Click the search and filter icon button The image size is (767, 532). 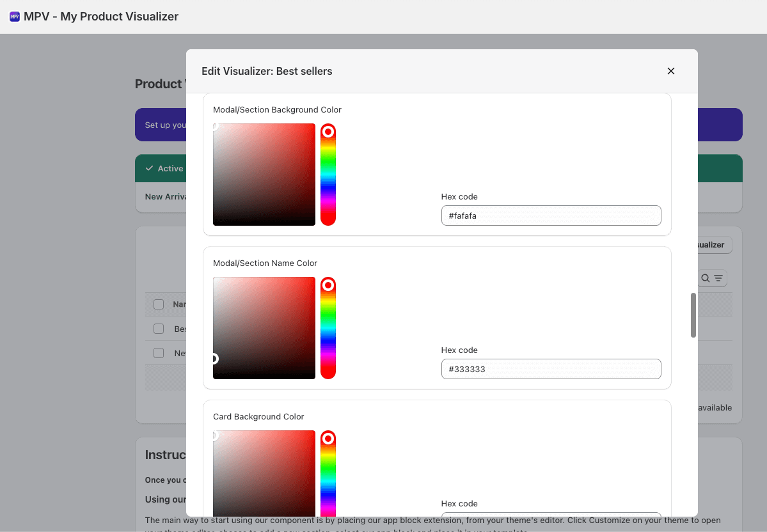(712, 278)
